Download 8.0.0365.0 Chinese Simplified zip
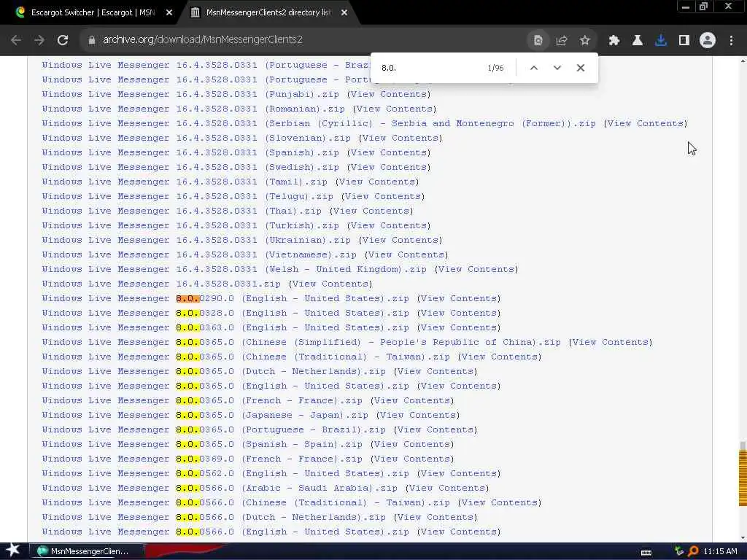The image size is (747, 560). click(301, 343)
